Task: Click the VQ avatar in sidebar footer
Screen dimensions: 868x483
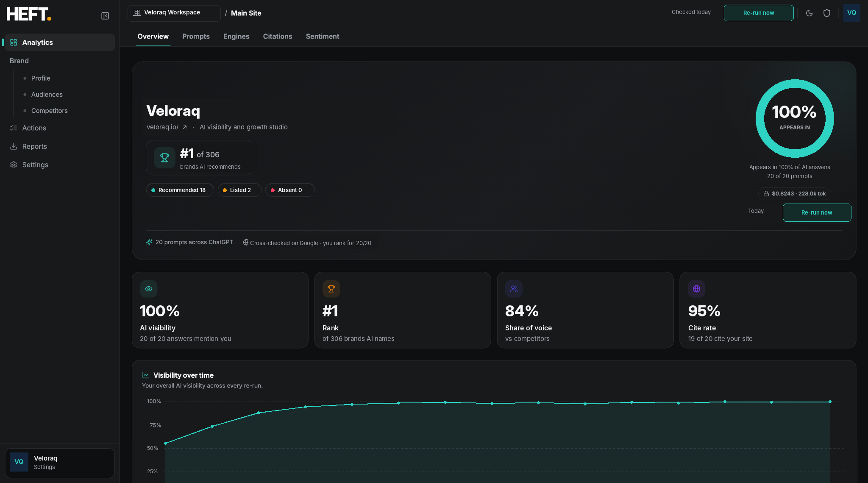Action: (x=19, y=462)
